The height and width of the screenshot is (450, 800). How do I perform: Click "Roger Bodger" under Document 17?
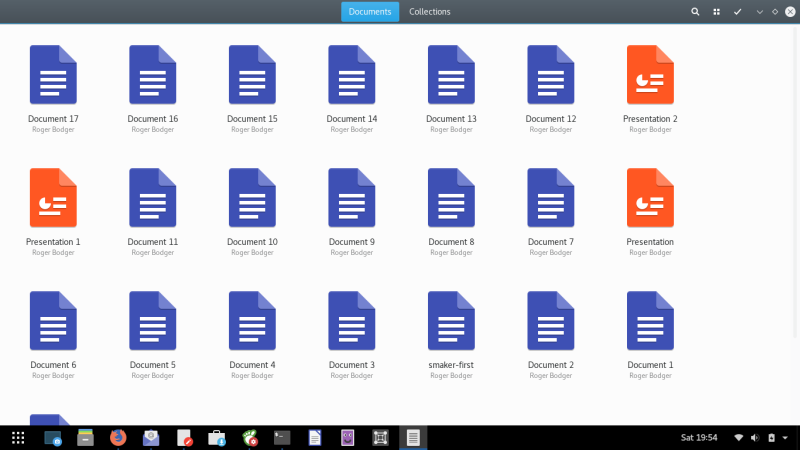(x=53, y=130)
